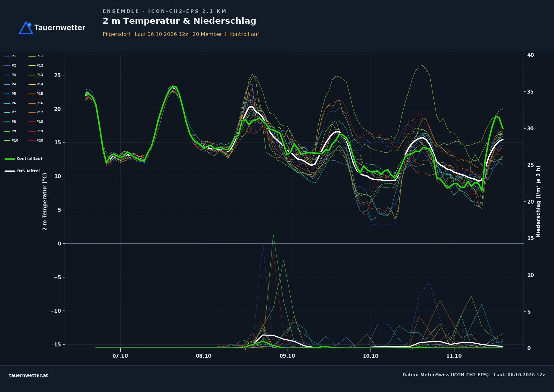Click the 11.10 date axis label

[454, 356]
